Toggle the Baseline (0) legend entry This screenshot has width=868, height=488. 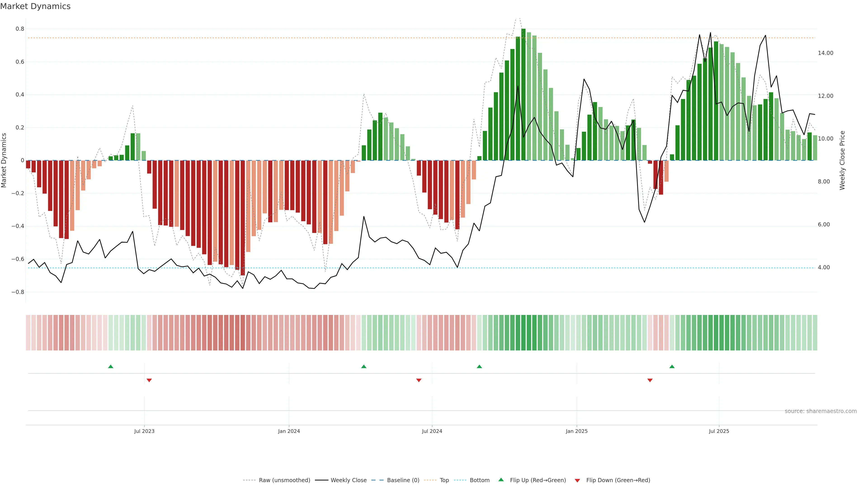point(403,480)
